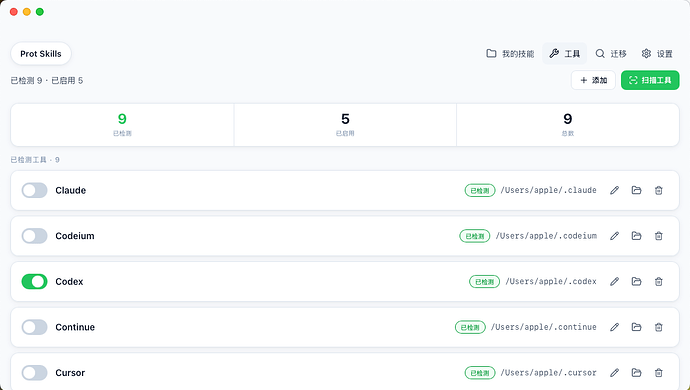Edit the Cursor tool path

coord(614,373)
